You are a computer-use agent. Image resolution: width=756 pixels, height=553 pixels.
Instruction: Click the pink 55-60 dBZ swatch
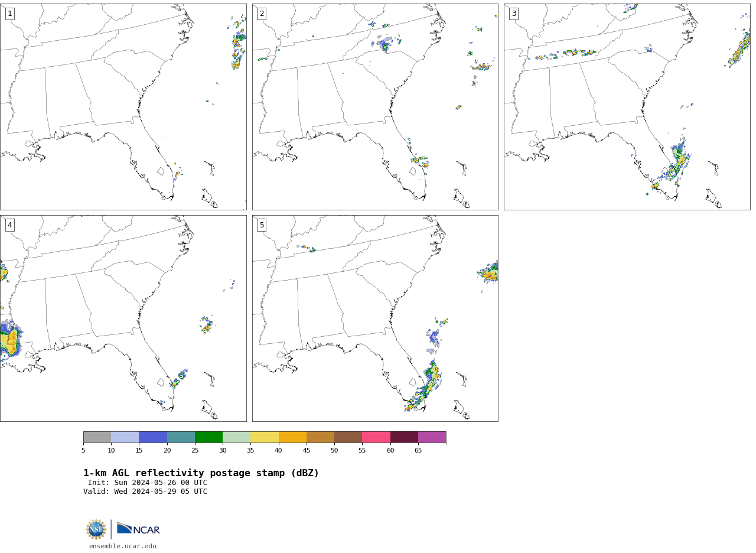pos(376,437)
